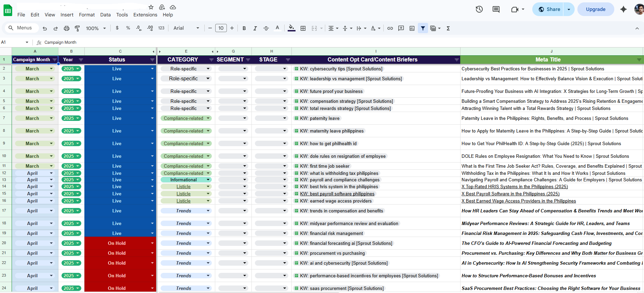
Task: Open the Borders tool
Action: [x=303, y=28]
